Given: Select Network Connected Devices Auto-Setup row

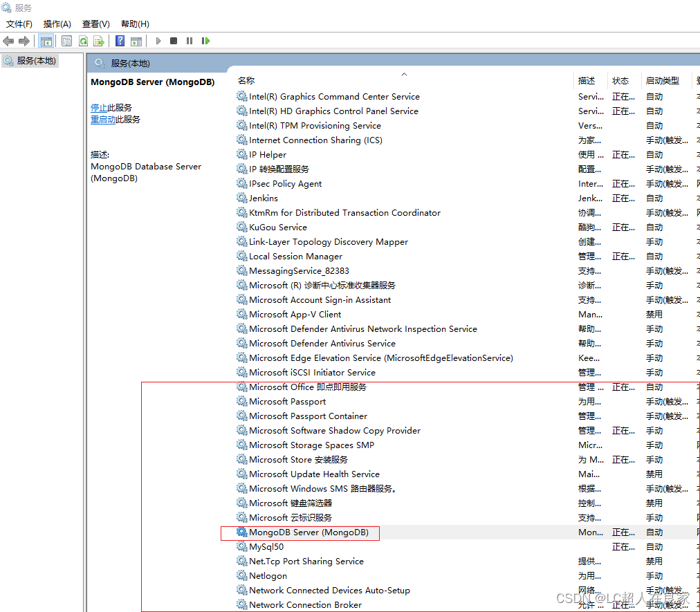Looking at the screenshot, I should click(x=468, y=590).
